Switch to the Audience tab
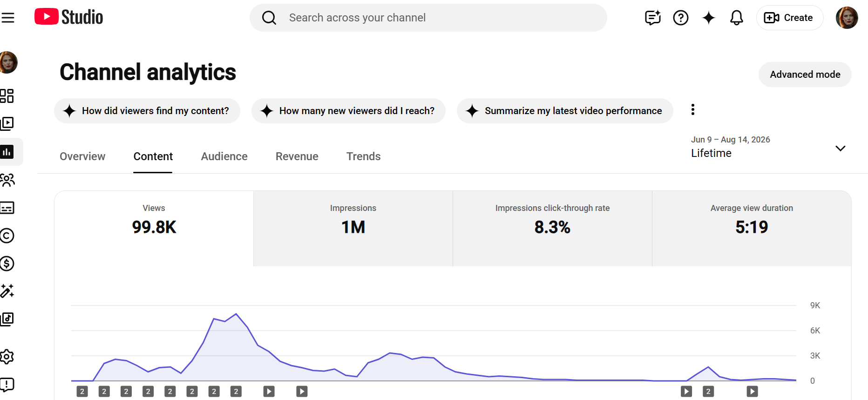Image resolution: width=868 pixels, height=400 pixels. [224, 156]
